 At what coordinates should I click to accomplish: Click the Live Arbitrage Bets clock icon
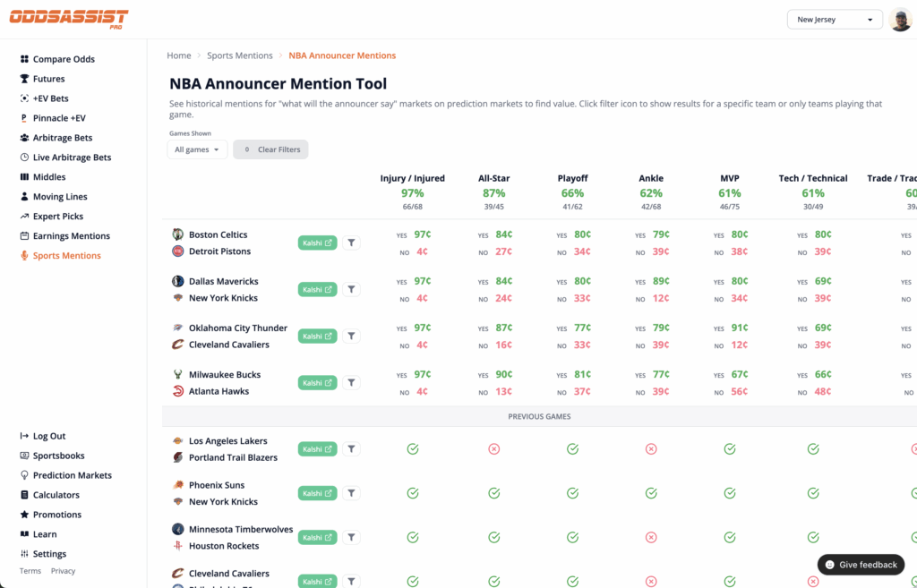tap(24, 158)
